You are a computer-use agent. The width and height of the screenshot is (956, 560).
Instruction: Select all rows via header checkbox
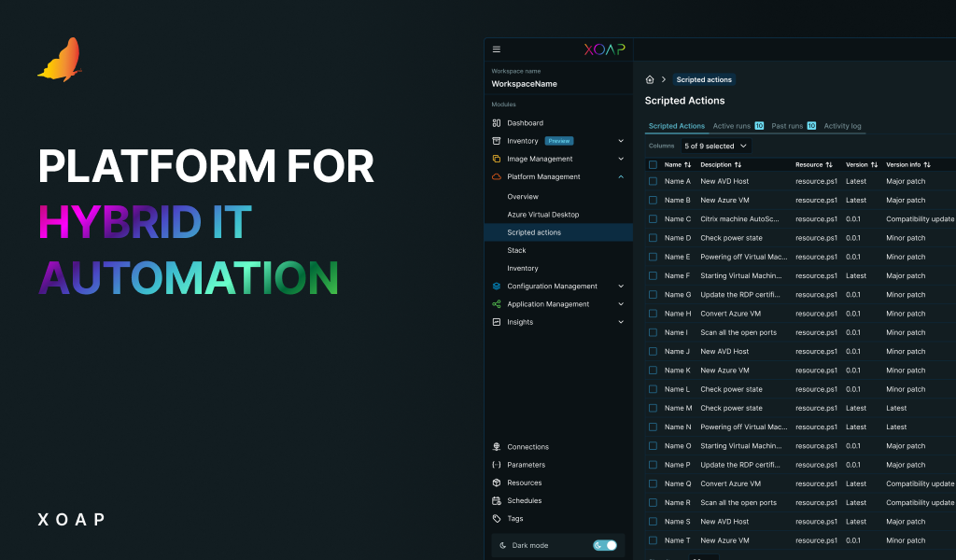[652, 164]
